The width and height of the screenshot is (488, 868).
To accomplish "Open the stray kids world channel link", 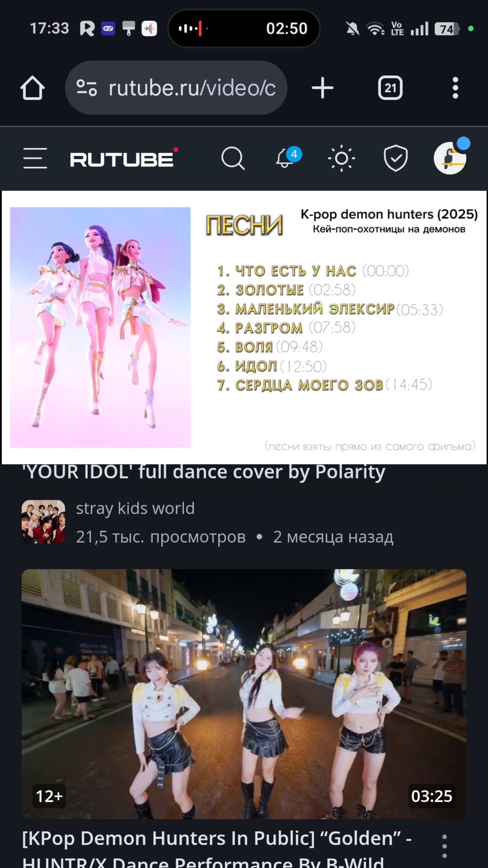I will [135, 508].
